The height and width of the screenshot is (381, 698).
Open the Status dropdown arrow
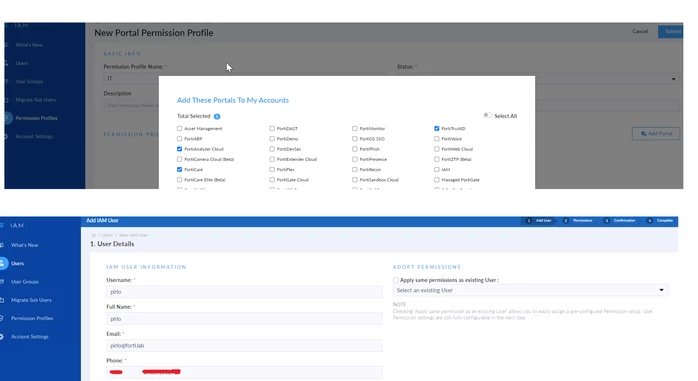point(673,79)
